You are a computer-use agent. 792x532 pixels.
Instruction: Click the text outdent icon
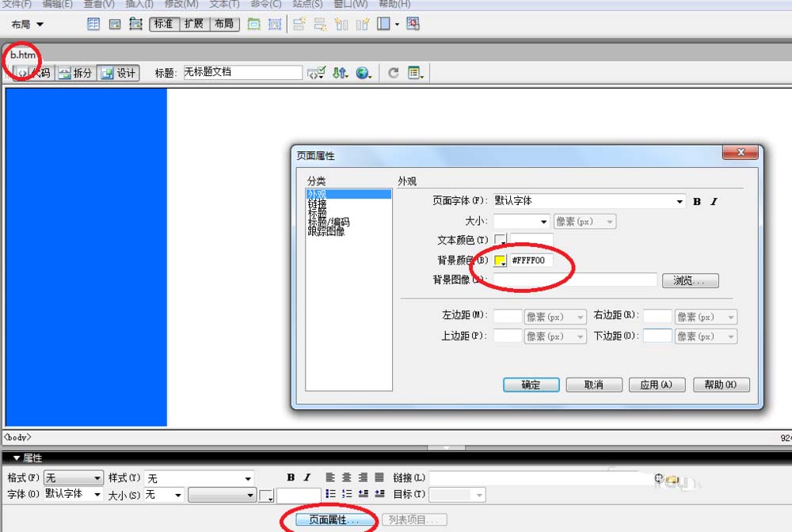[x=364, y=494]
